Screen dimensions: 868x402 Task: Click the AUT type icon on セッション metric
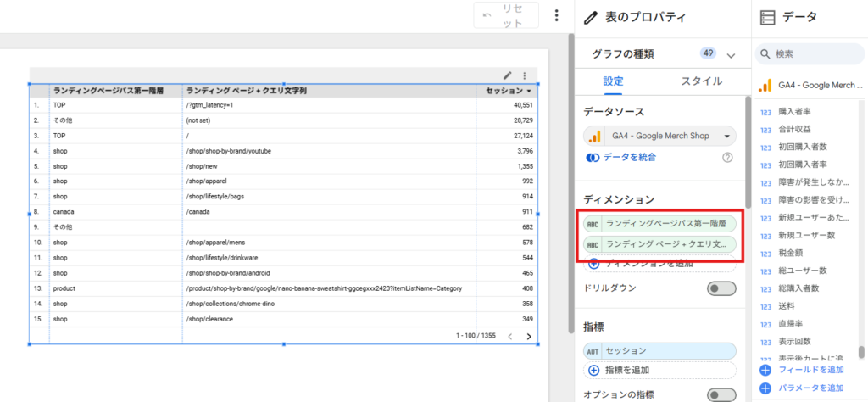(593, 350)
